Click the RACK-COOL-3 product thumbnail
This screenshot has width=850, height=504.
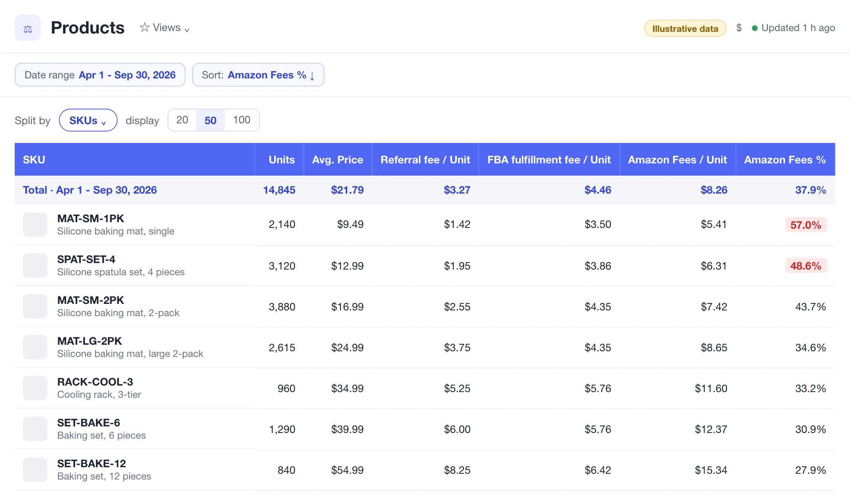[35, 388]
